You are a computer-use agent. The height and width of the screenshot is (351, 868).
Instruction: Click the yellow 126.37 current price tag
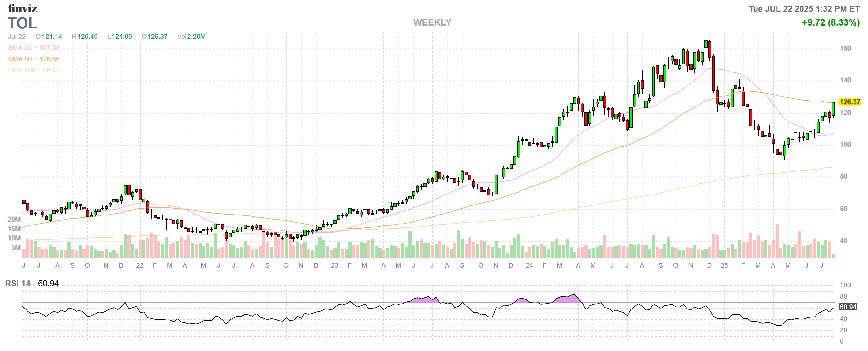pos(850,102)
